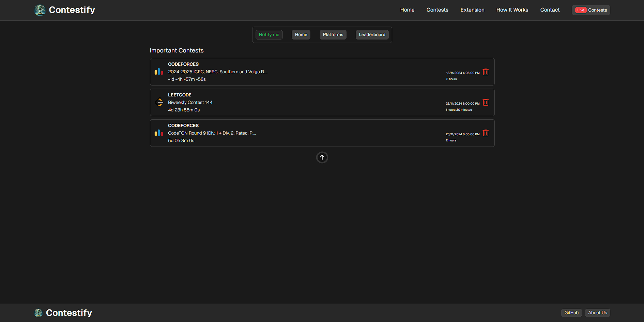Viewport: 644px width, 322px height.
Task: Open the Contests page from the navbar
Action: tap(437, 10)
